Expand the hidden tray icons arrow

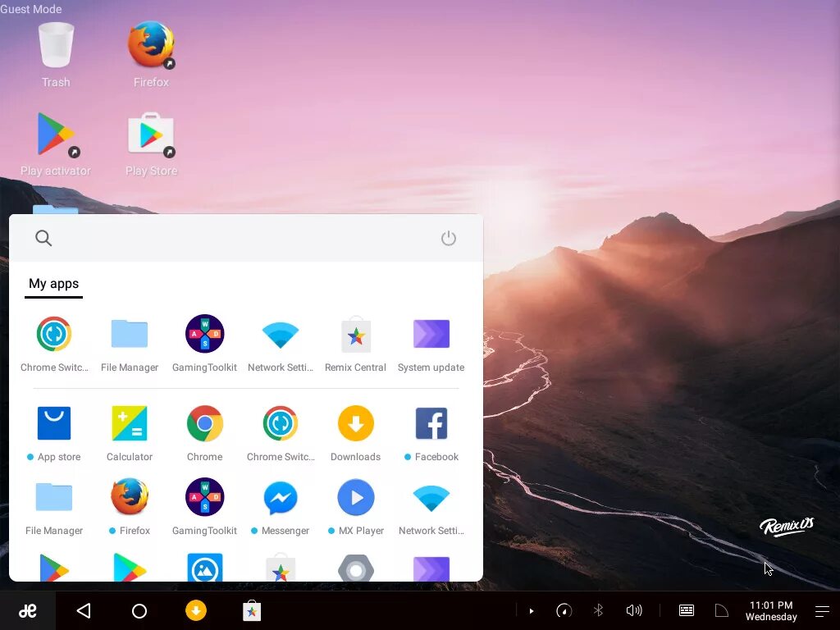(531, 610)
